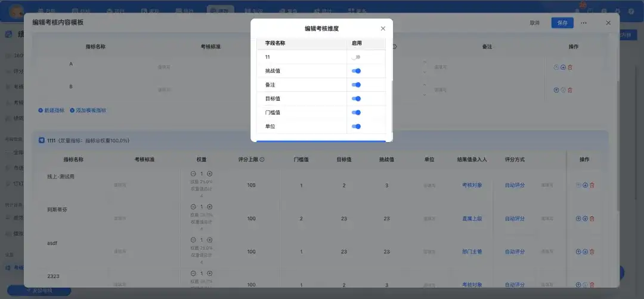
Task: Delete the 线上-测试用 row
Action: [592, 185]
